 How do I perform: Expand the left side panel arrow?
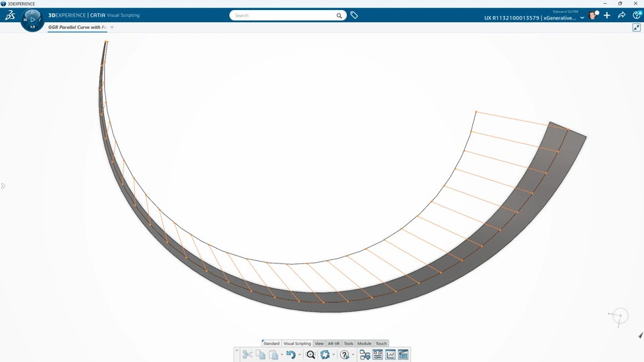coord(3,186)
